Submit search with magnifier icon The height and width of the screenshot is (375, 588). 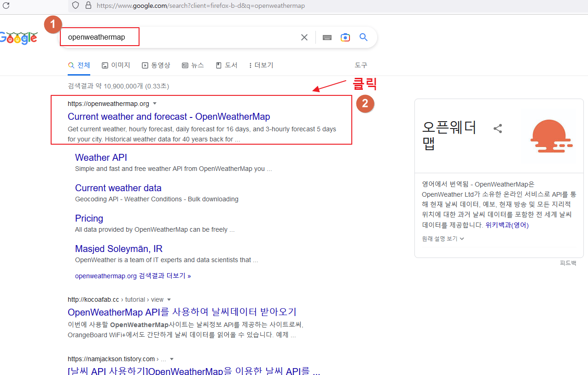[364, 37]
